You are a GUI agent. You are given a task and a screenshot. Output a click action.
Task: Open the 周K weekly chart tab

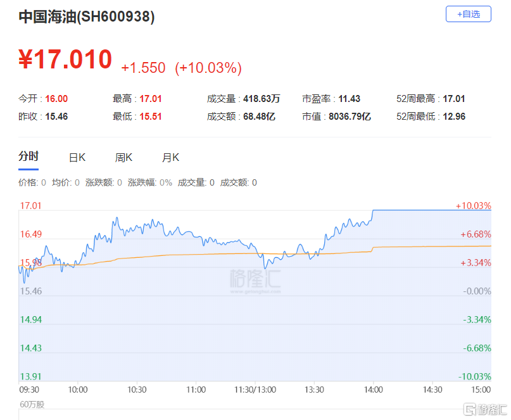[x=123, y=158]
